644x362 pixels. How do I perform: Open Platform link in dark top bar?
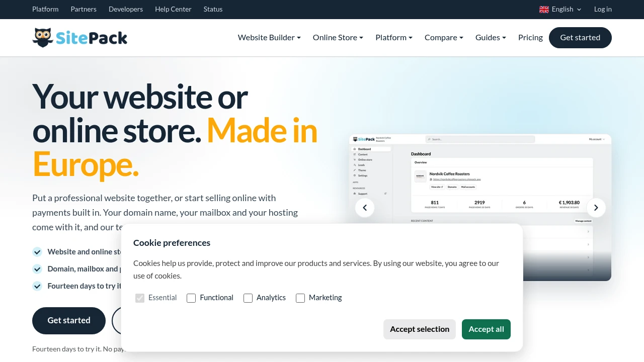click(45, 9)
